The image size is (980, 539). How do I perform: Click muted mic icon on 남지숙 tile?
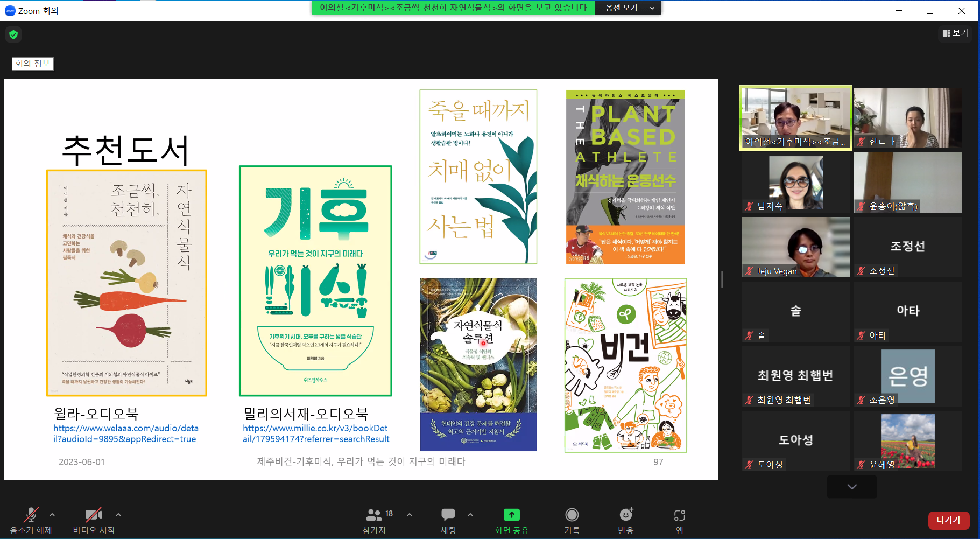coord(749,206)
